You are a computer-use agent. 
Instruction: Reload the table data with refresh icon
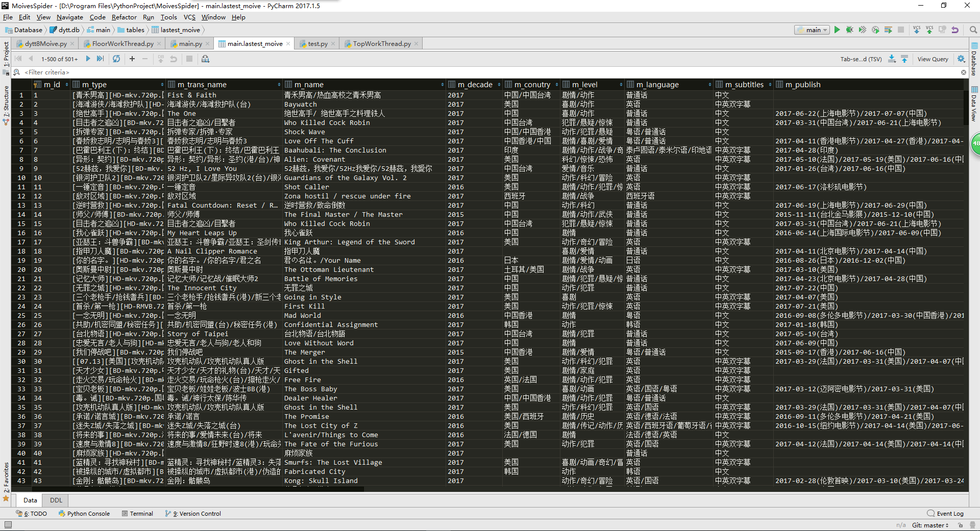pos(116,59)
